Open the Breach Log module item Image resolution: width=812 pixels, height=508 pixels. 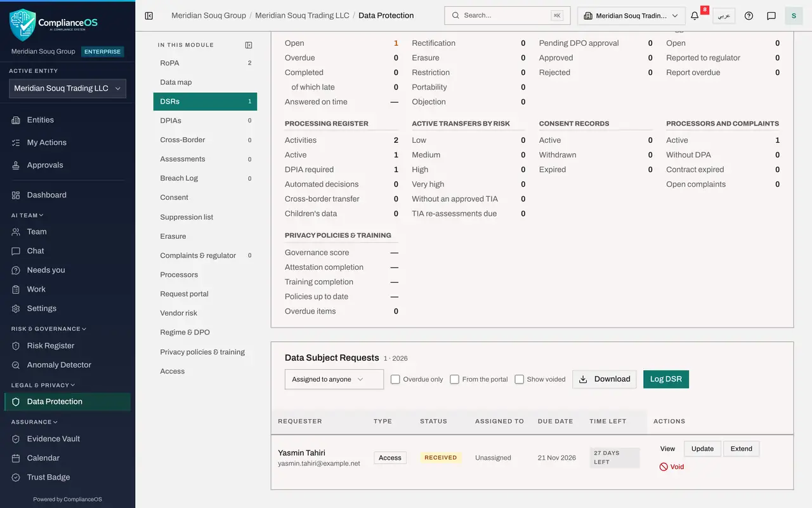coord(205,178)
